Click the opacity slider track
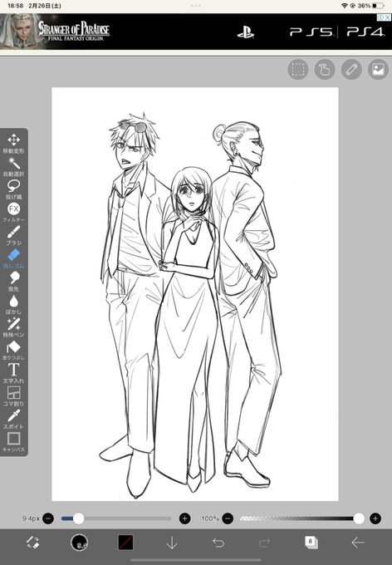 (299, 518)
